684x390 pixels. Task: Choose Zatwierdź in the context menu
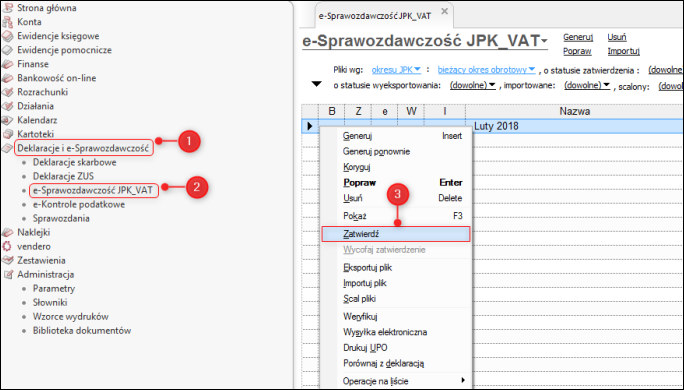(x=396, y=234)
